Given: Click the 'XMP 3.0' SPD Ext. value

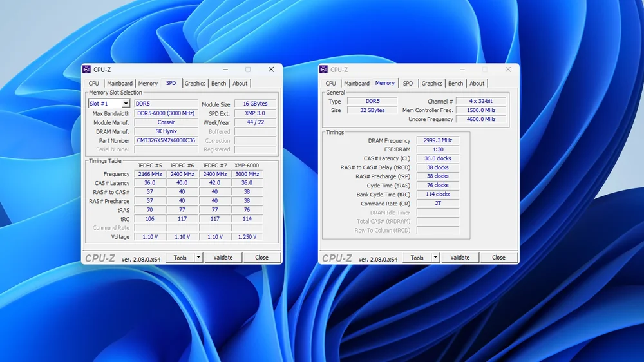Looking at the screenshot, I should (x=255, y=113).
